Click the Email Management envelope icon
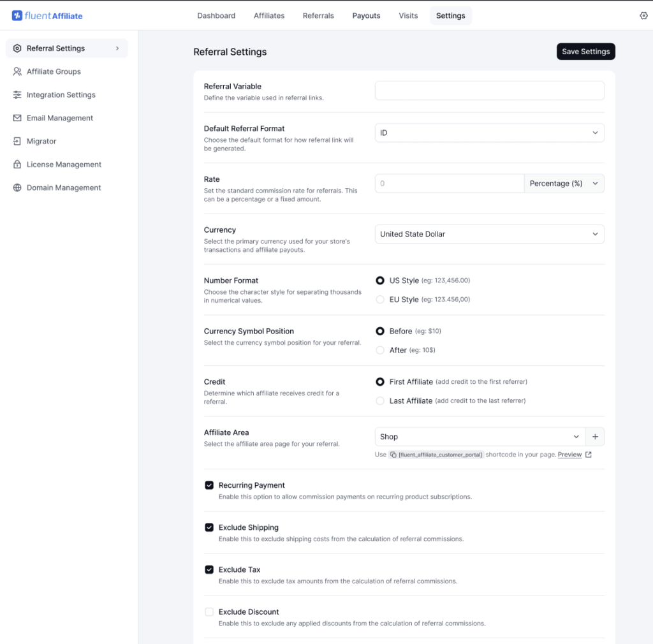653x644 pixels. tap(17, 118)
